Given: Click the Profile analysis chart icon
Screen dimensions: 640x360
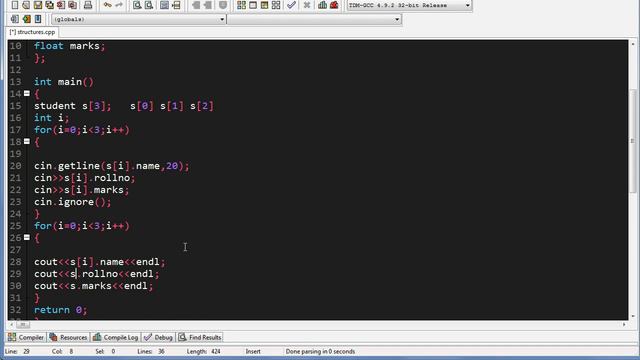Looking at the screenshot, I should 322,5.
